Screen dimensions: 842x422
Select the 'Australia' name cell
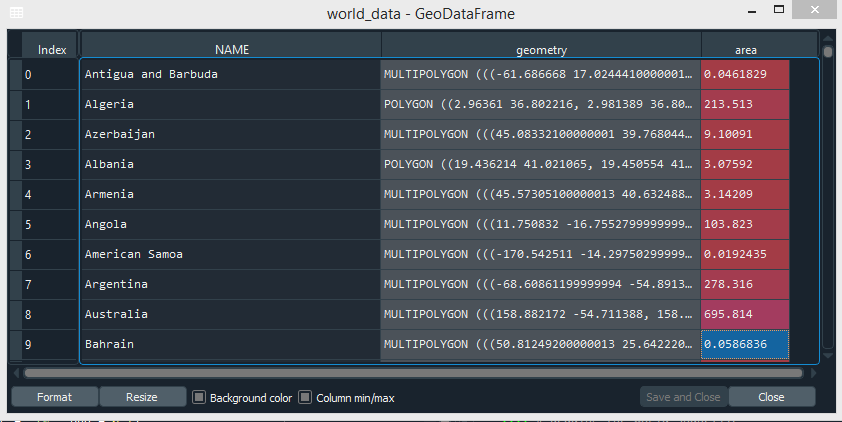point(230,315)
